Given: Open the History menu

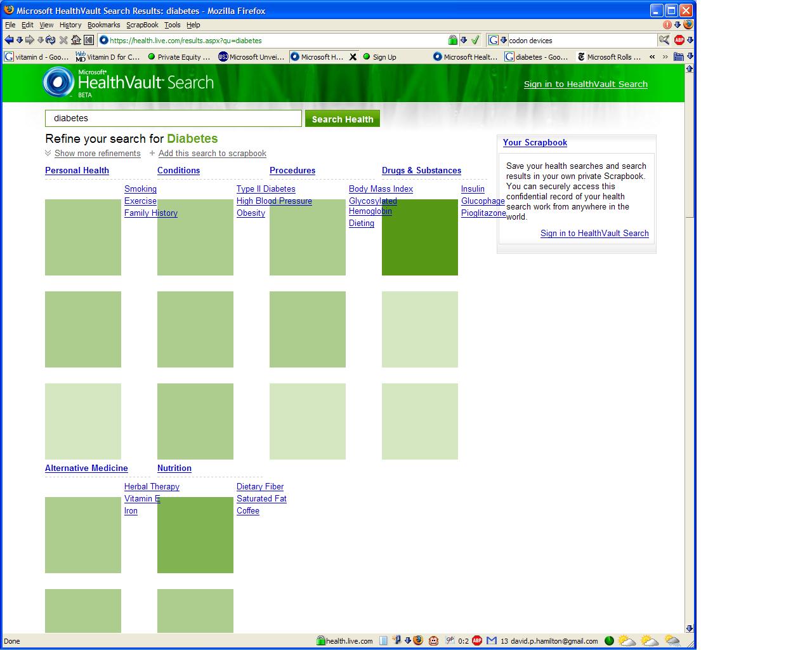Looking at the screenshot, I should click(x=70, y=25).
